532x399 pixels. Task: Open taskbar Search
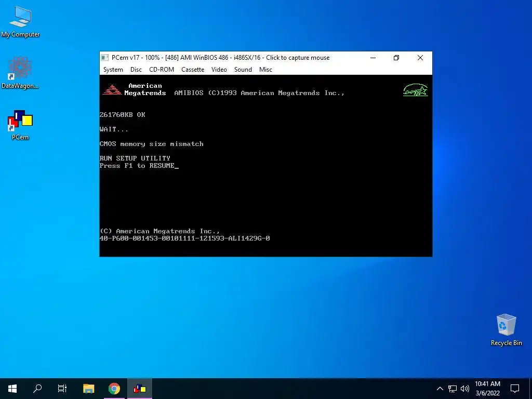click(37, 389)
